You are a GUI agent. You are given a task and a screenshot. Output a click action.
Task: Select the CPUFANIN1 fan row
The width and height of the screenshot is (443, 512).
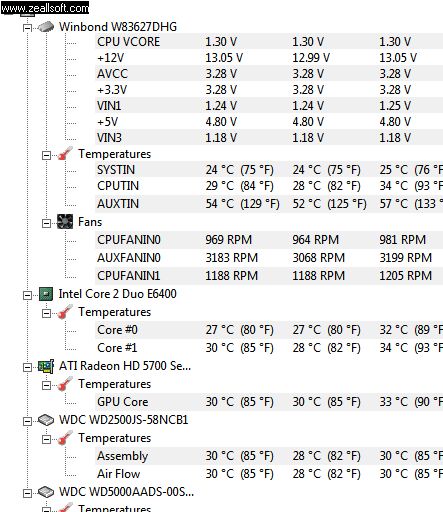[269, 276]
